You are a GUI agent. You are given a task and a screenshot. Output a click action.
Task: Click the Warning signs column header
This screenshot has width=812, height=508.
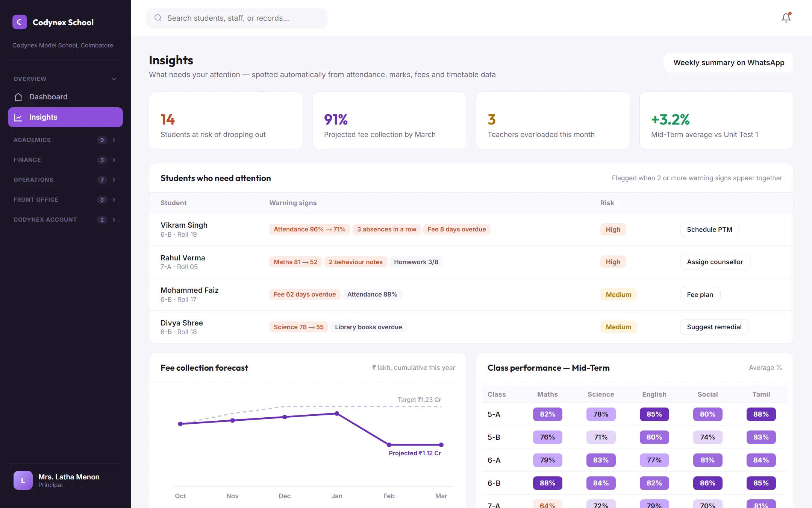[x=293, y=203]
